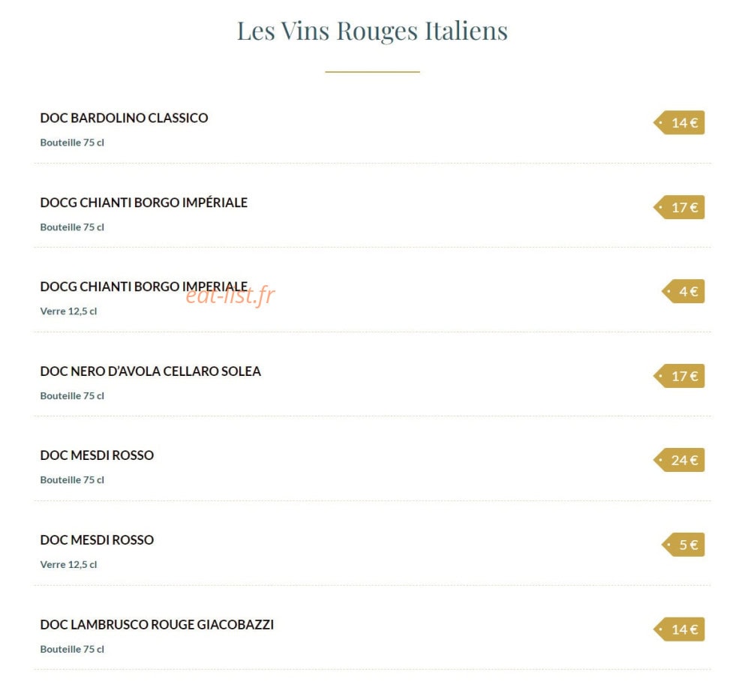Click 'Bouteille 75 cl' under Bardolino Classico

click(x=72, y=143)
